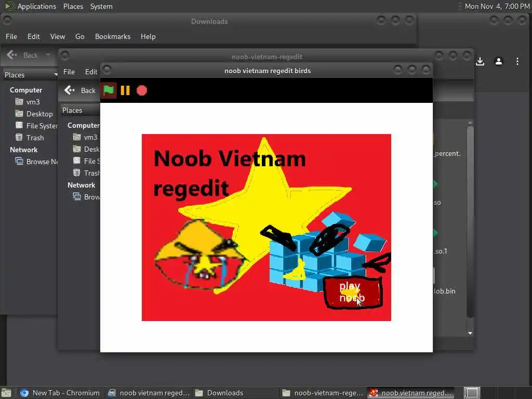This screenshot has width=532, height=399.
Task: Switch to New Tab - Chromium in taskbar
Action: pyautogui.click(x=60, y=393)
